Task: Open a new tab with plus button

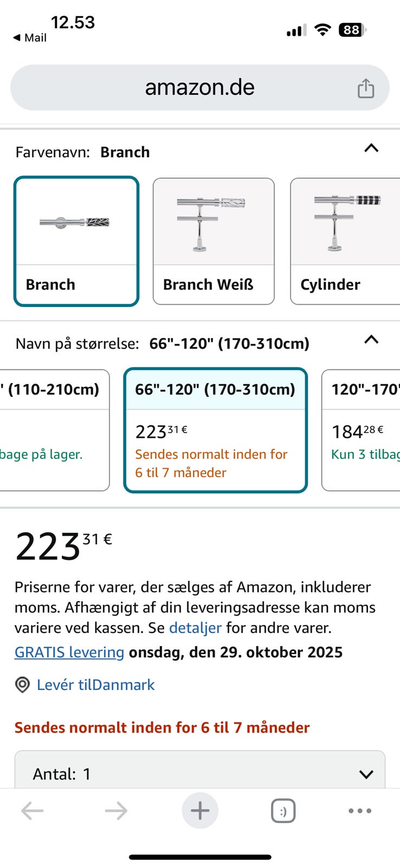Action: [200, 810]
